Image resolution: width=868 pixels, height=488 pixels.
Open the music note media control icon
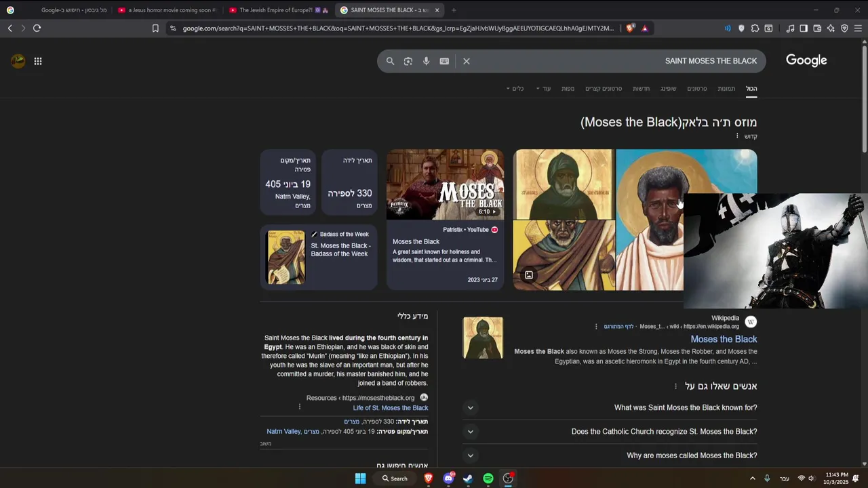tap(790, 28)
